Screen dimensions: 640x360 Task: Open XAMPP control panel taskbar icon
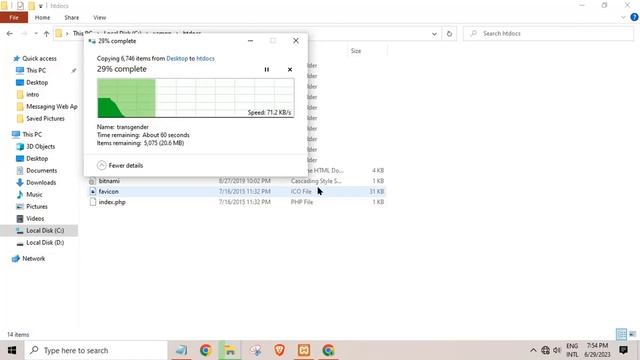click(304, 350)
